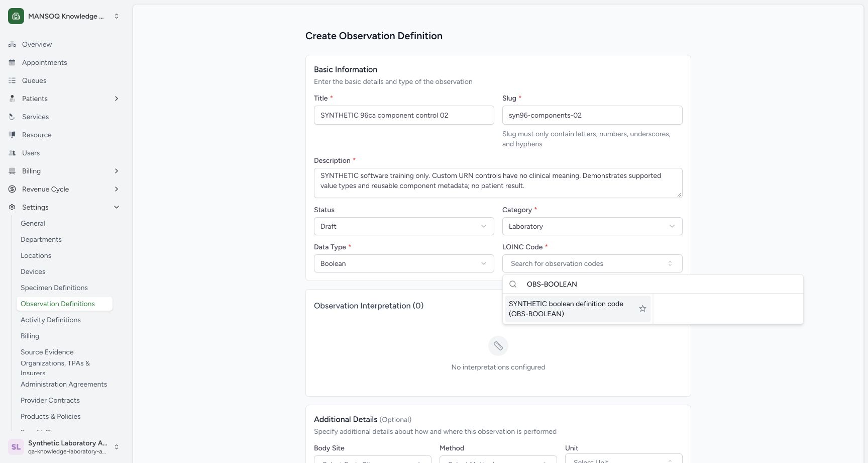Open the Category dropdown showing Laboratory
This screenshot has height=463, width=868.
[592, 226]
